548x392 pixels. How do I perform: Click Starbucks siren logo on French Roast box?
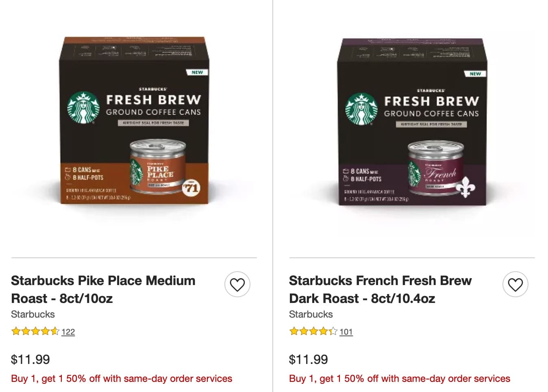(361, 109)
